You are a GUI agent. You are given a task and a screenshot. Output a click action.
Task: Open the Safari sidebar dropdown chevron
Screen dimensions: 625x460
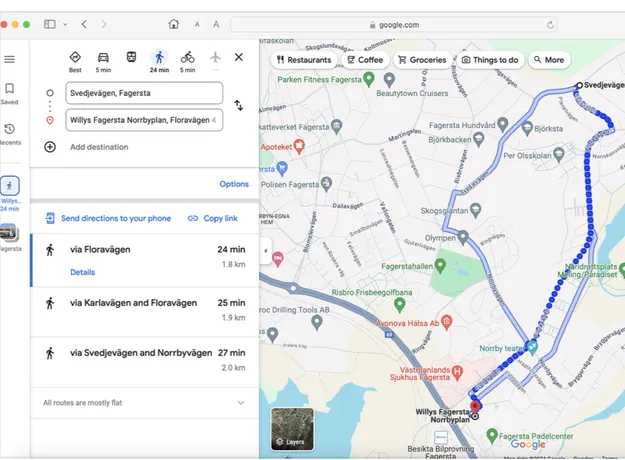[x=65, y=24]
